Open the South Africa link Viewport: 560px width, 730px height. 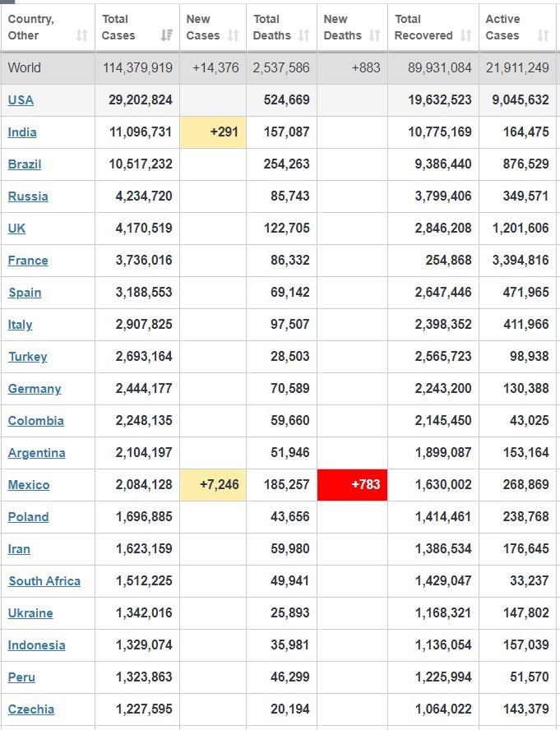[x=44, y=580]
